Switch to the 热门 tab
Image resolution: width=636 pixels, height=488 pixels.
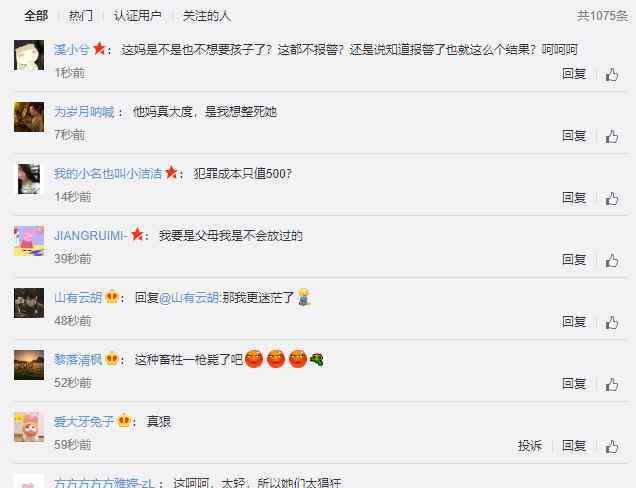tap(81, 16)
